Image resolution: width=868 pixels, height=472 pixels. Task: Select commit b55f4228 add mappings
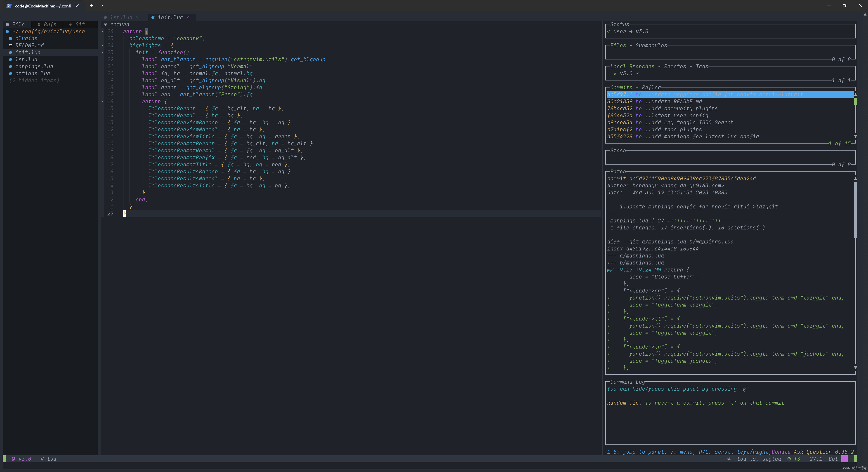[x=730, y=137]
